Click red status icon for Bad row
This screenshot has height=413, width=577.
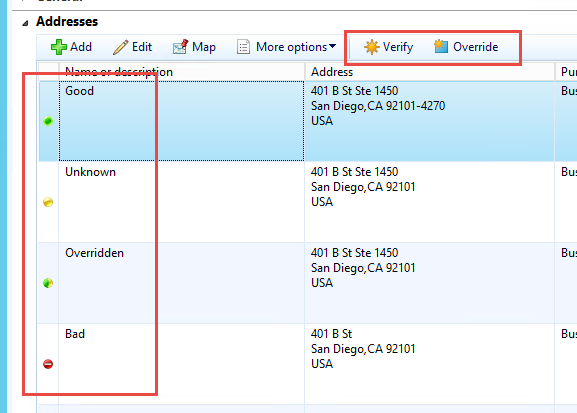48,364
